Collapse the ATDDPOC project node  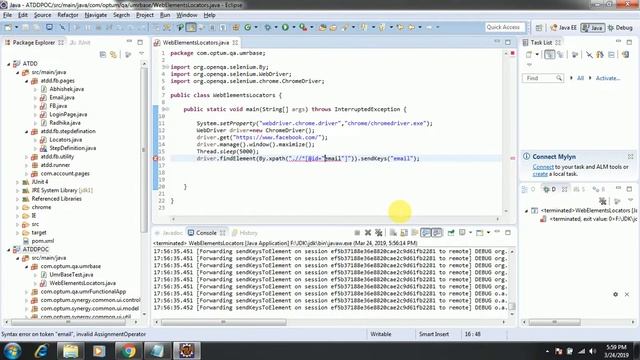8,249
